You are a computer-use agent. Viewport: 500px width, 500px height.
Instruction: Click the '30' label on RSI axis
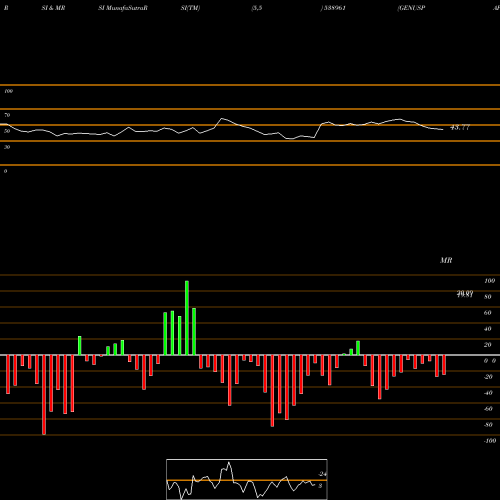(x=7, y=147)
